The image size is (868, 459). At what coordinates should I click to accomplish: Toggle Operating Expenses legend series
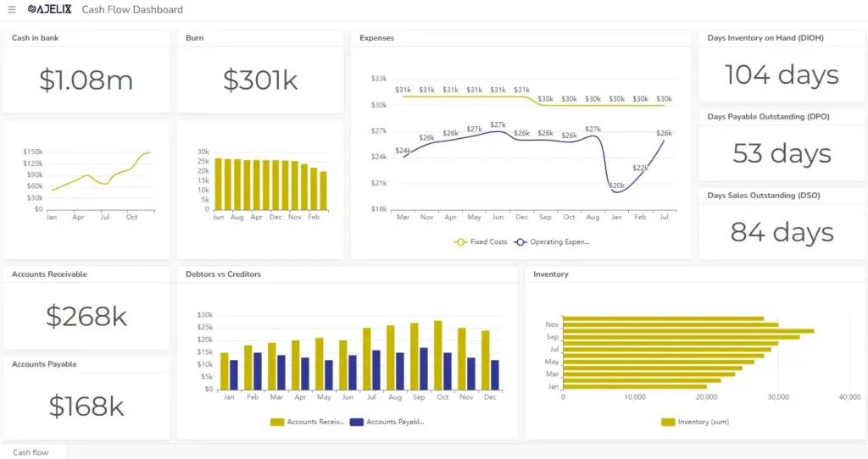(x=552, y=241)
